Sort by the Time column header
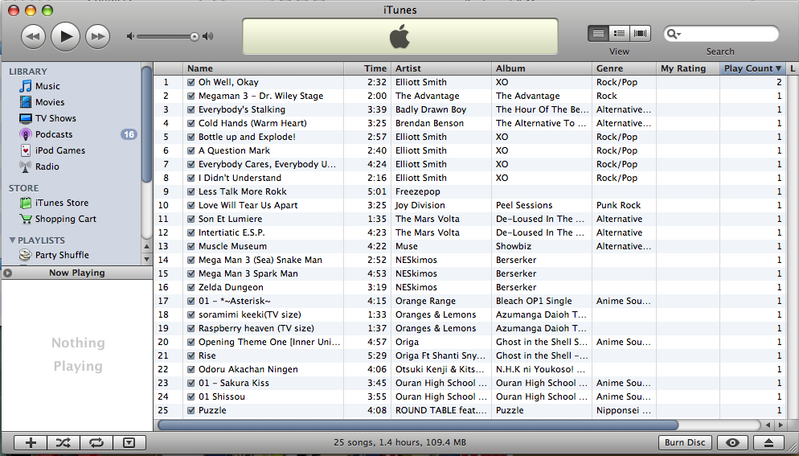This screenshot has width=799, height=456. 368,68
